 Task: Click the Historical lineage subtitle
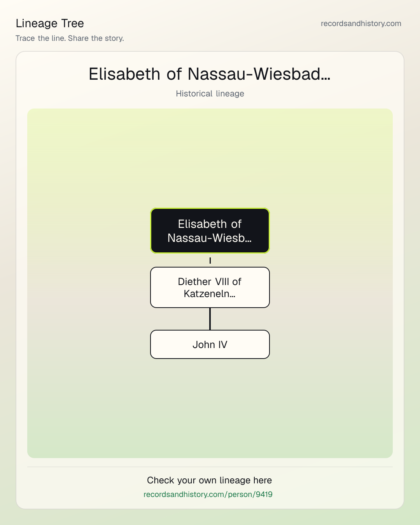tap(210, 94)
